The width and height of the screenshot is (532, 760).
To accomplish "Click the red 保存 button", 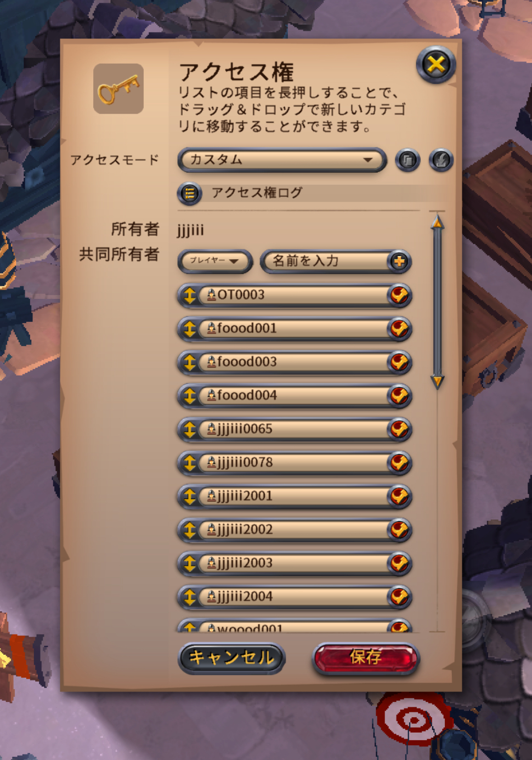I will (x=365, y=657).
